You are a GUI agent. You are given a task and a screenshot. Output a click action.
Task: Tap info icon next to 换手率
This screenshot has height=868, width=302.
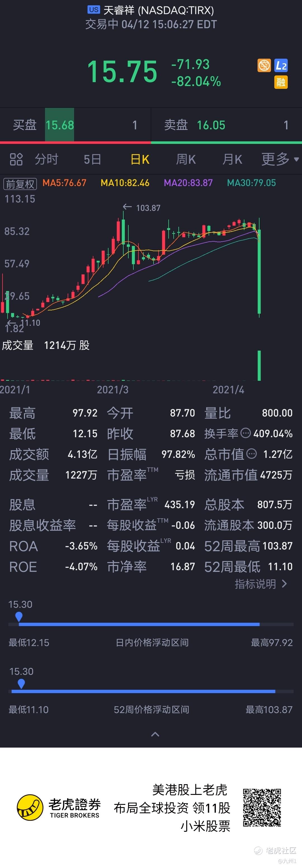[245, 433]
